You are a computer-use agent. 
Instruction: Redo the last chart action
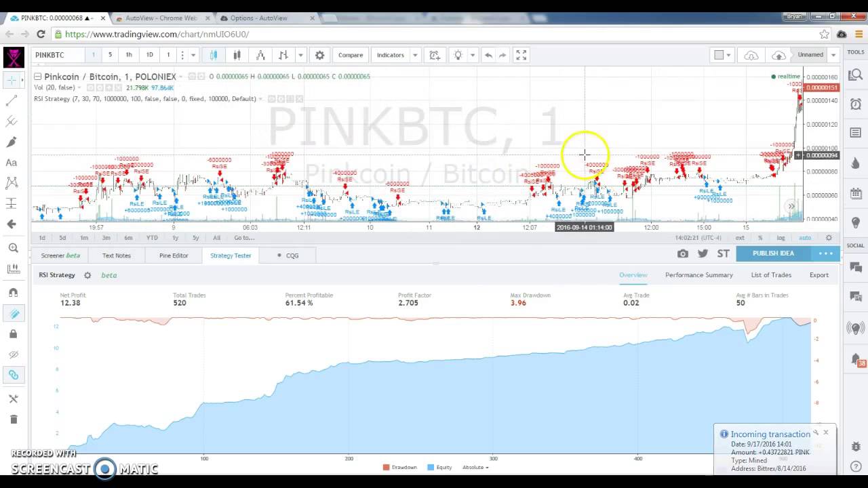[x=502, y=55]
